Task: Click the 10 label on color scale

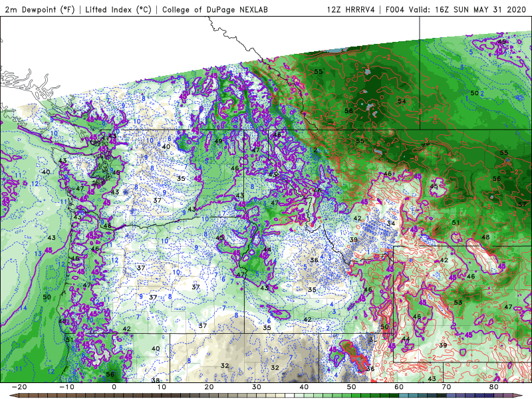Action: coord(162,387)
